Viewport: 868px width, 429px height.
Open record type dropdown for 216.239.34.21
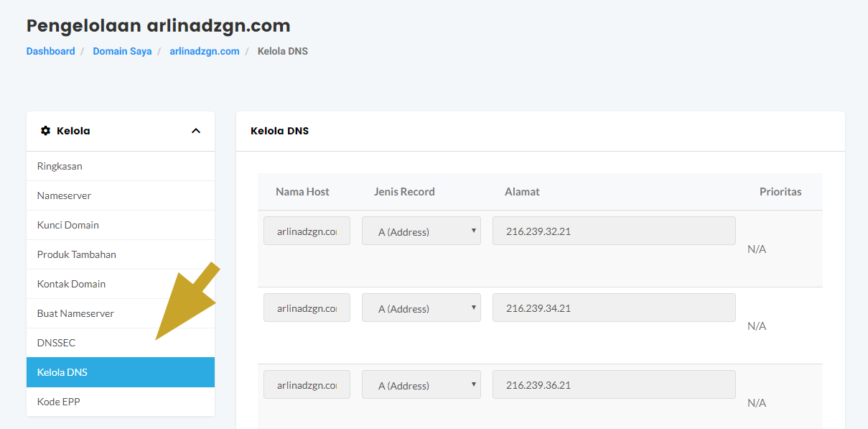coord(421,308)
